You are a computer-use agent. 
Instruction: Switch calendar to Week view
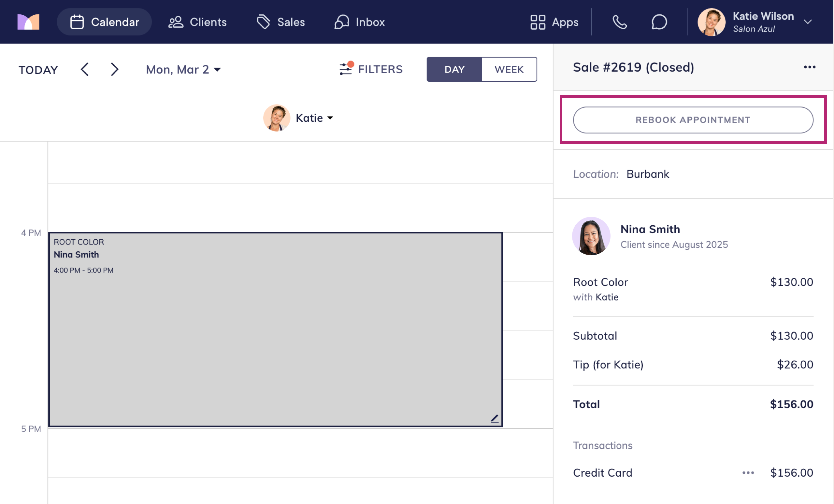tap(509, 69)
